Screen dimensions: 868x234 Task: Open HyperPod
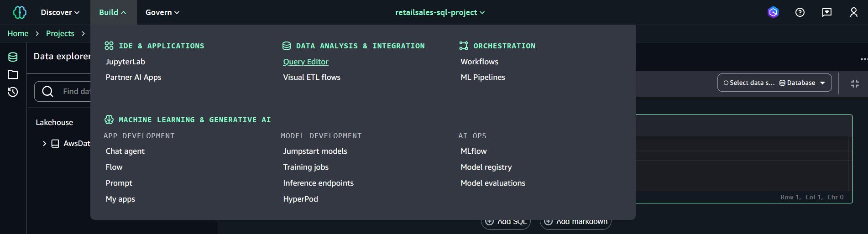300,199
